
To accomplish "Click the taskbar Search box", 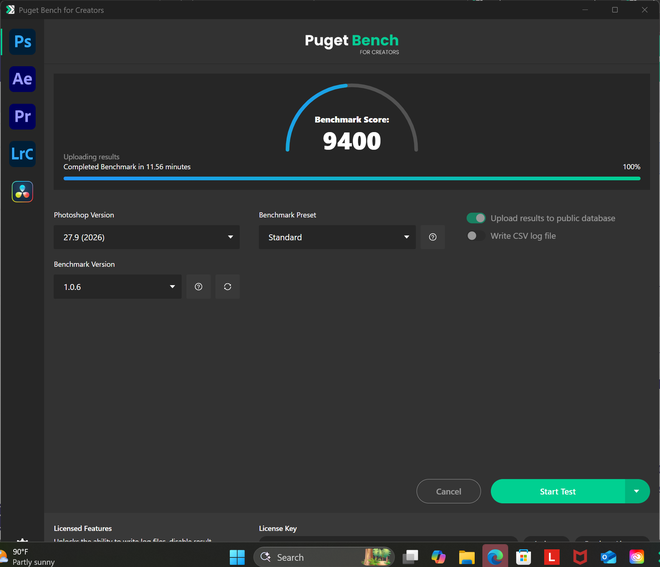I will click(324, 557).
